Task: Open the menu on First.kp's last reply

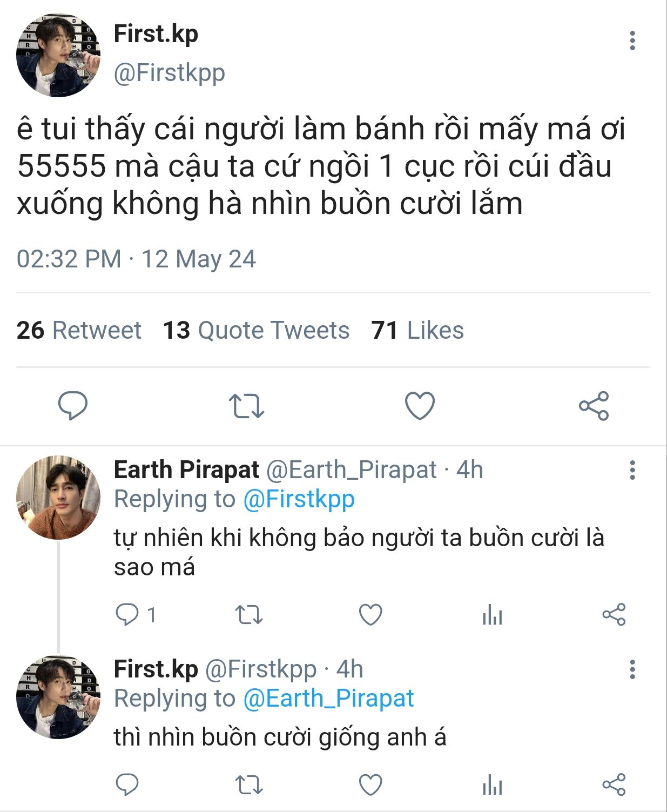Action: click(x=632, y=669)
